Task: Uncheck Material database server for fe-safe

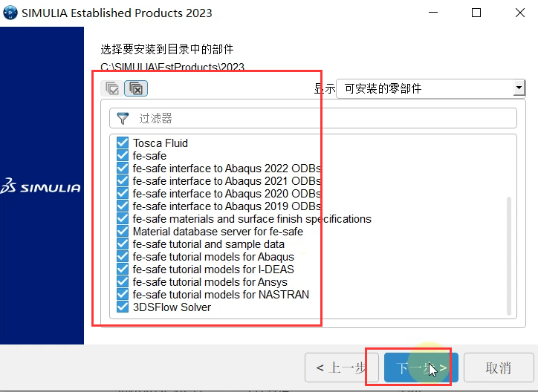Action: (123, 232)
